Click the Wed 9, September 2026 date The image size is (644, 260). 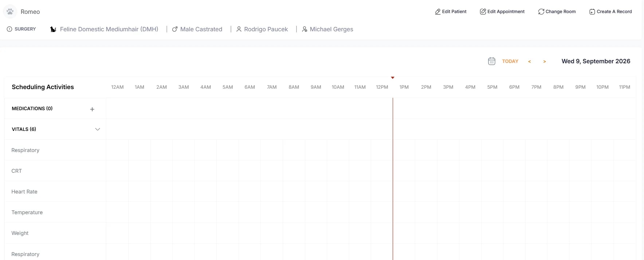click(x=596, y=61)
